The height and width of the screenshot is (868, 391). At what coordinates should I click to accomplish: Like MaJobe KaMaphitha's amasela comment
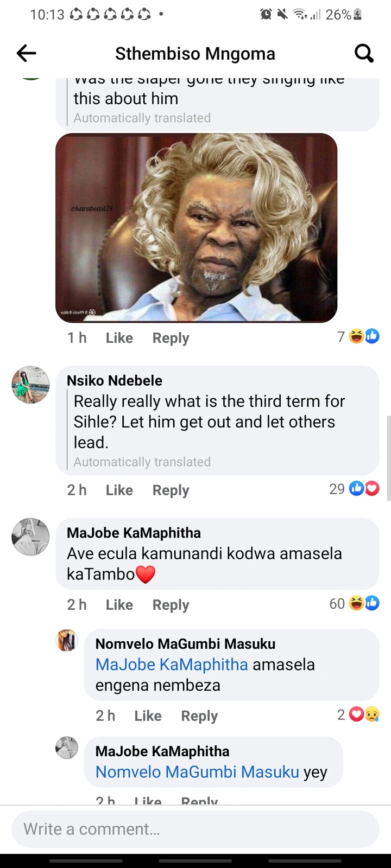click(x=119, y=604)
